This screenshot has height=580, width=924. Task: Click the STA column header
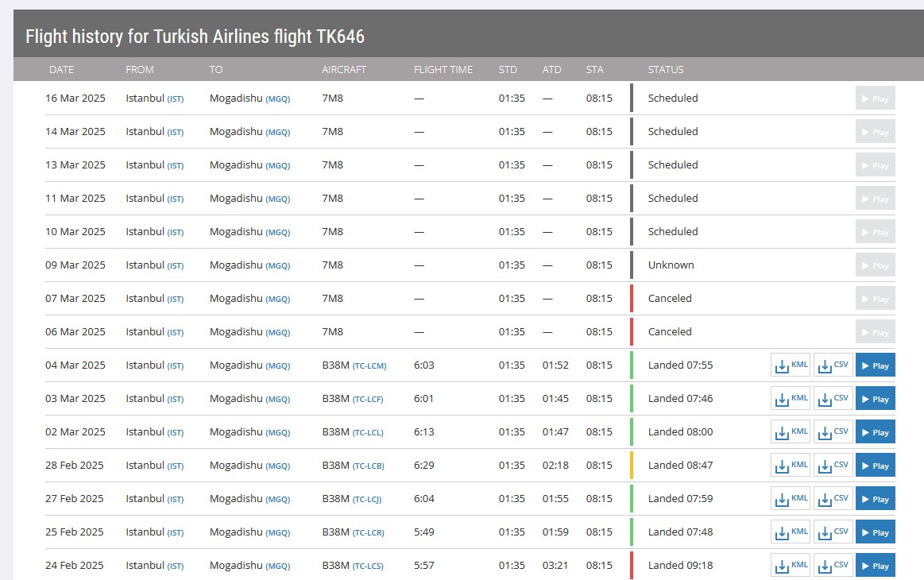pyautogui.click(x=594, y=70)
